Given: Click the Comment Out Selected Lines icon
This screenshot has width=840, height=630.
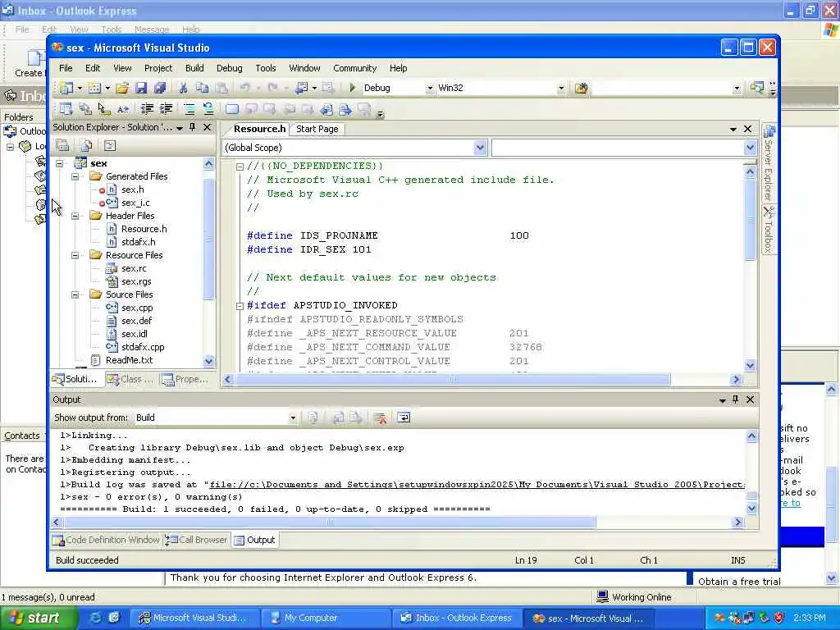Looking at the screenshot, I should [x=189, y=109].
